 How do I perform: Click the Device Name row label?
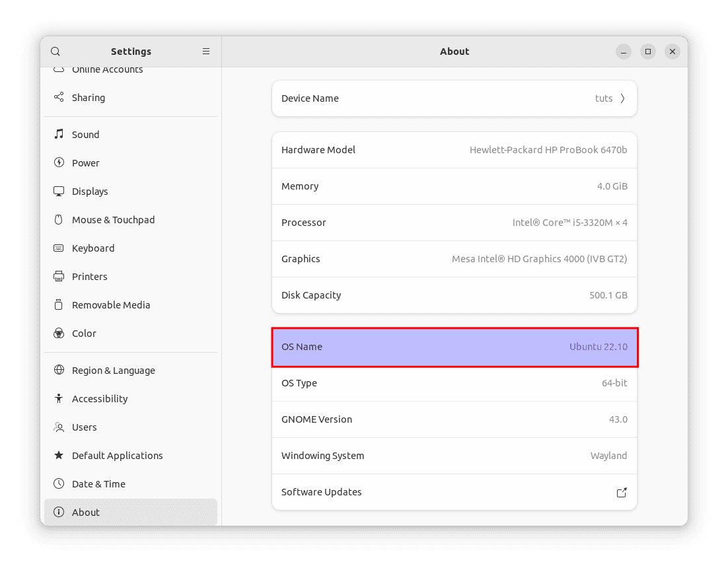(310, 98)
